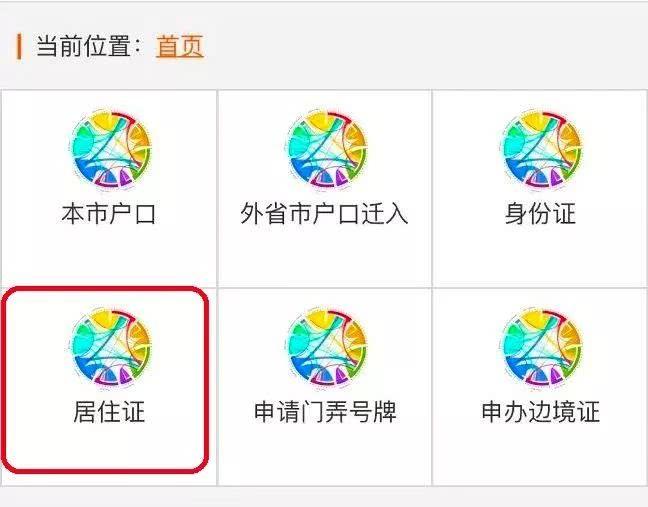Choose the 身份证 text label
The image size is (648, 507).
coord(541,214)
